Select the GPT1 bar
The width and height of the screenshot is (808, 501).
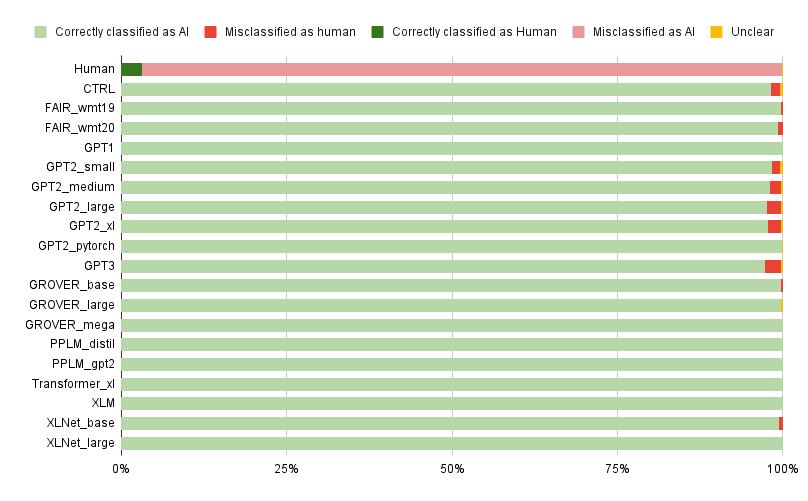pyautogui.click(x=452, y=148)
